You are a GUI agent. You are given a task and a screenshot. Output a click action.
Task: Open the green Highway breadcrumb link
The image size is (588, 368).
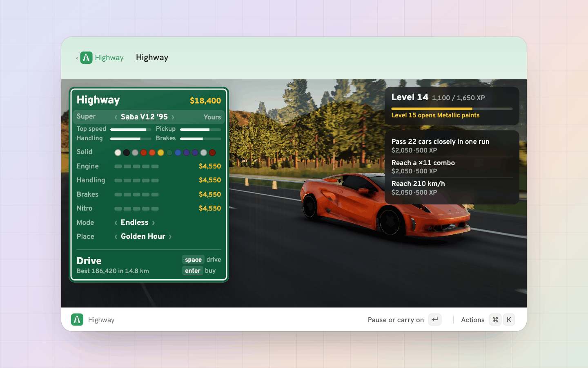109,58
